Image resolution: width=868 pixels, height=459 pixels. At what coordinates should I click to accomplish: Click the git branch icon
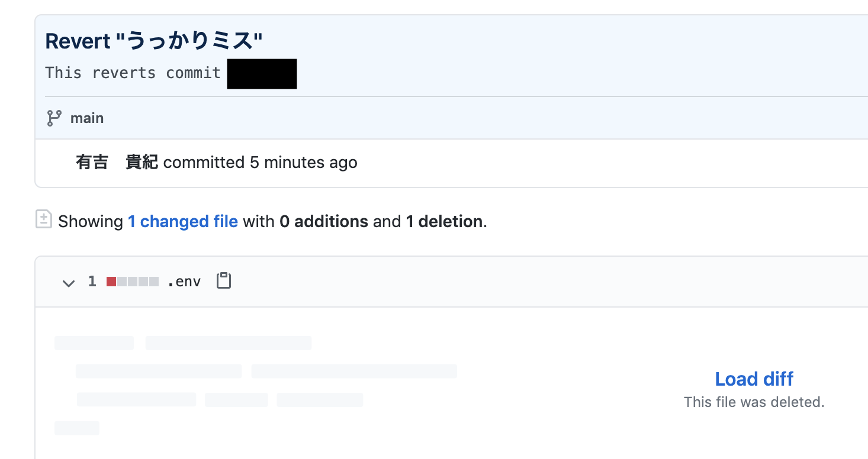[54, 118]
